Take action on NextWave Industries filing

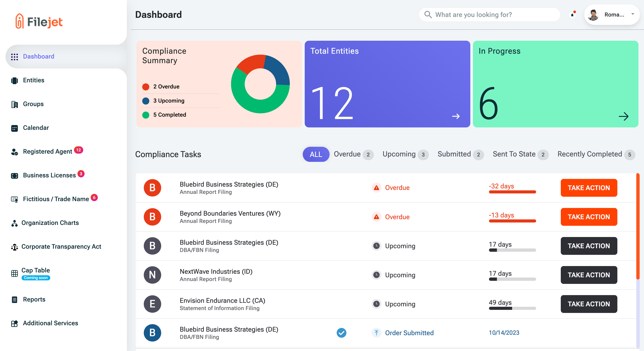pyautogui.click(x=589, y=275)
